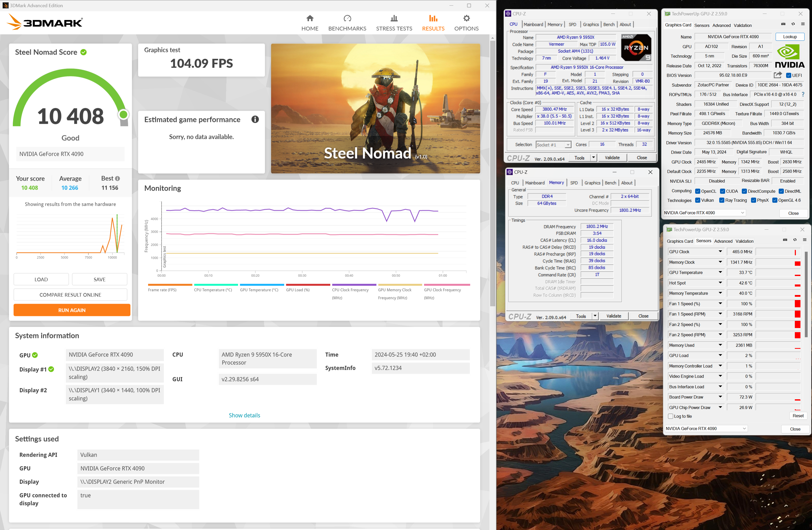The width and height of the screenshot is (812, 530).
Task: Click the Bus Interface question mark in GPU-Z
Action: (803, 95)
